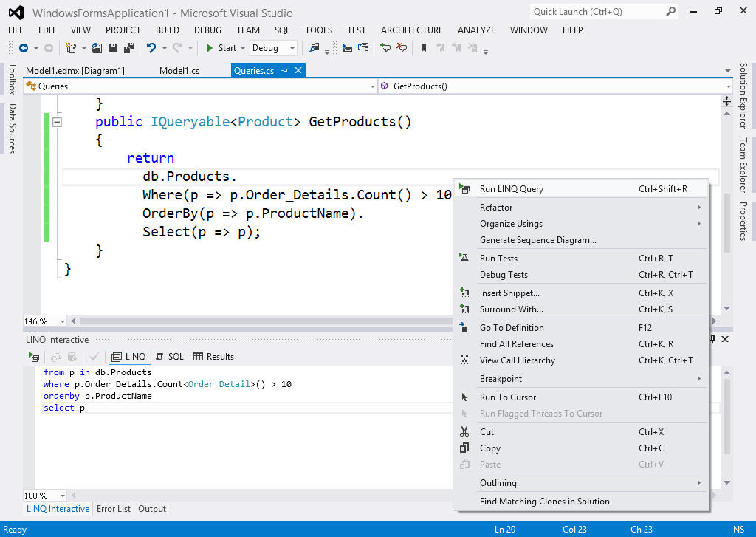Select the Start debugging icon

coord(210,47)
